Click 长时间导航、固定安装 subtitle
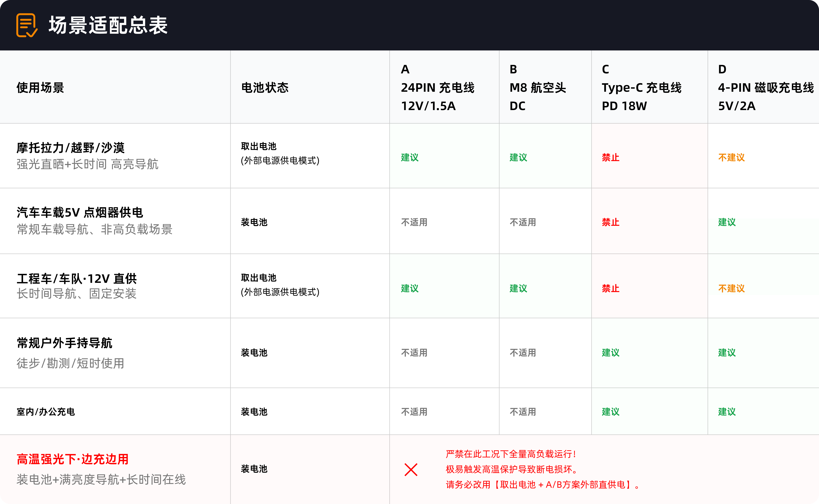The image size is (819, 504). 77,294
